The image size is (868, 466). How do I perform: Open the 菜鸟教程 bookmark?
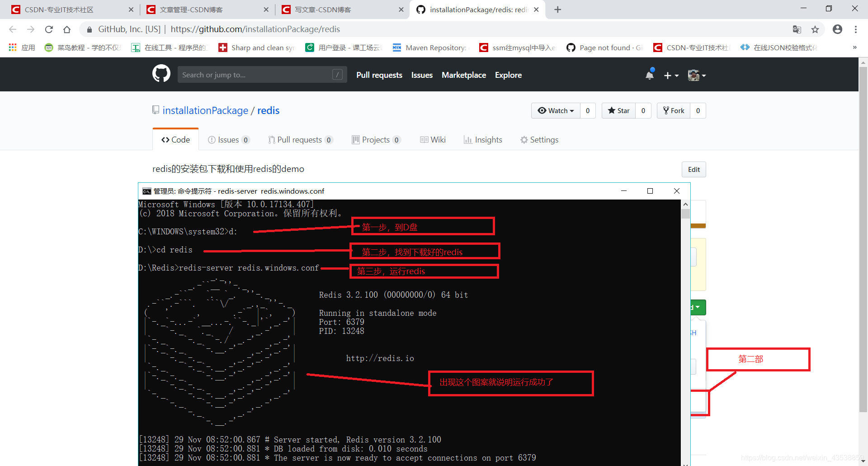(83, 48)
